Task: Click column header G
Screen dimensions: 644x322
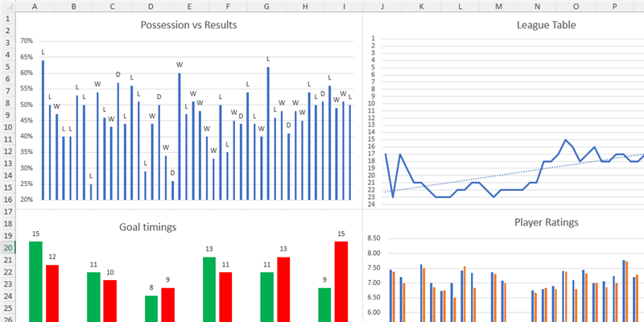Action: (266, 6)
